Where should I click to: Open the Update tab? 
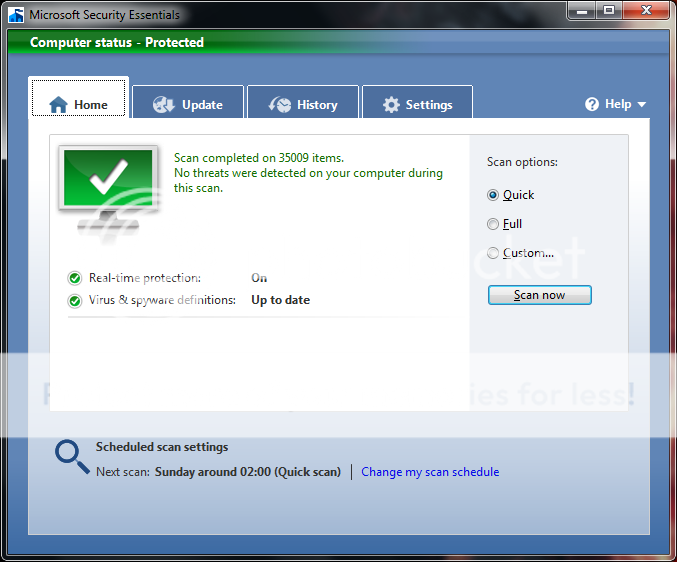(x=188, y=102)
